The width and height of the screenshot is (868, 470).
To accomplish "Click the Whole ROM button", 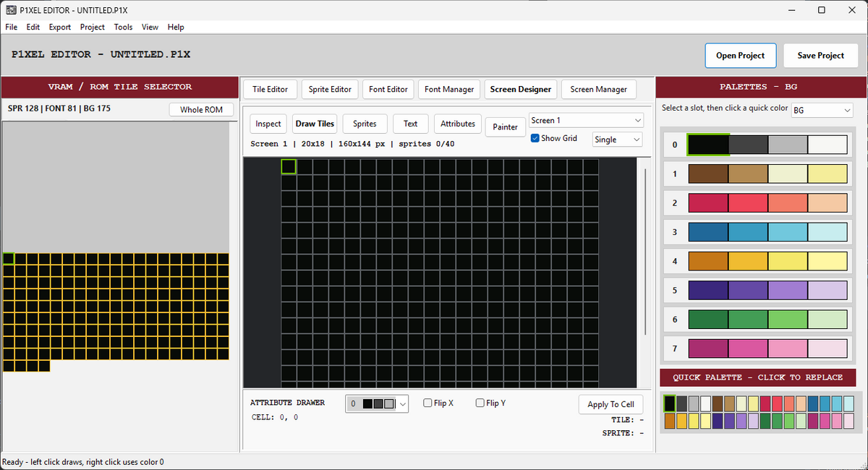I will pos(202,110).
